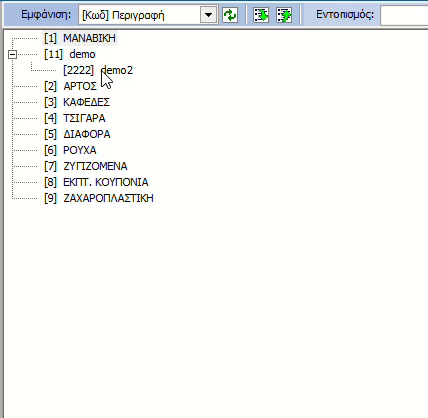The height and width of the screenshot is (418, 428).
Task: Click the green refresh arrows icon
Action: [230, 15]
